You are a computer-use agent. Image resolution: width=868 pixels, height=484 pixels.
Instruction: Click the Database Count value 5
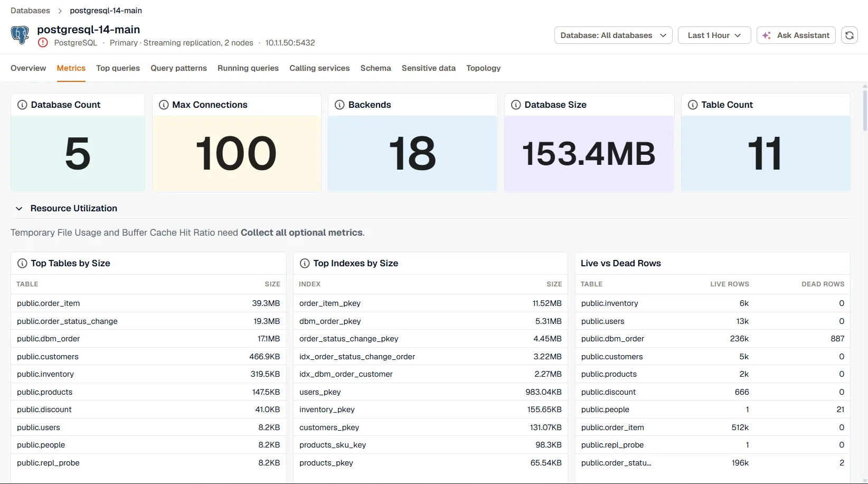click(x=78, y=154)
